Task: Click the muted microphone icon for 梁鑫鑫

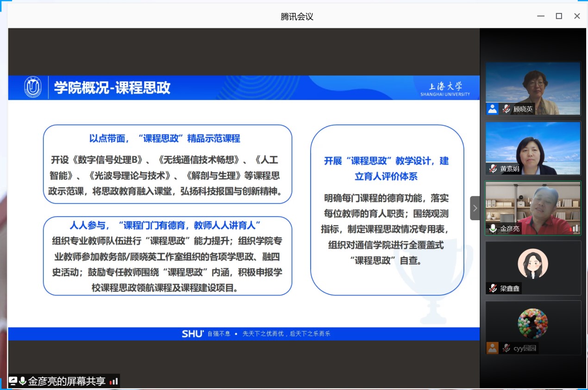Action: [493, 288]
